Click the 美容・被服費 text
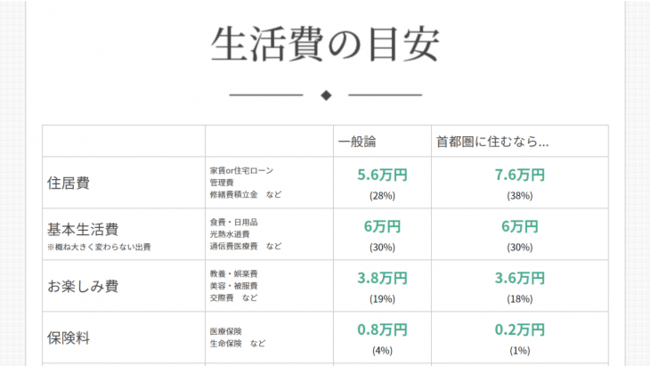 coord(234,286)
